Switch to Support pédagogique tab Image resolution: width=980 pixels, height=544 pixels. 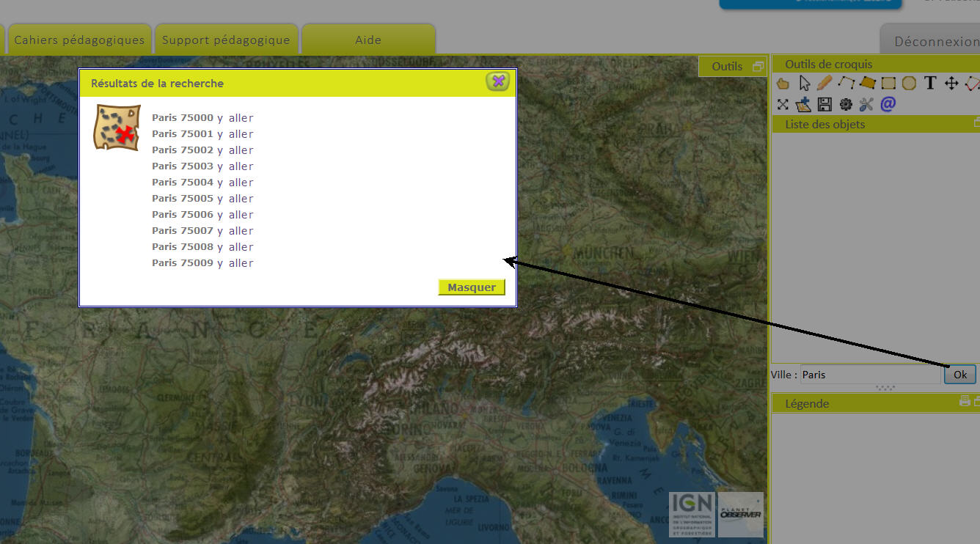(x=226, y=40)
